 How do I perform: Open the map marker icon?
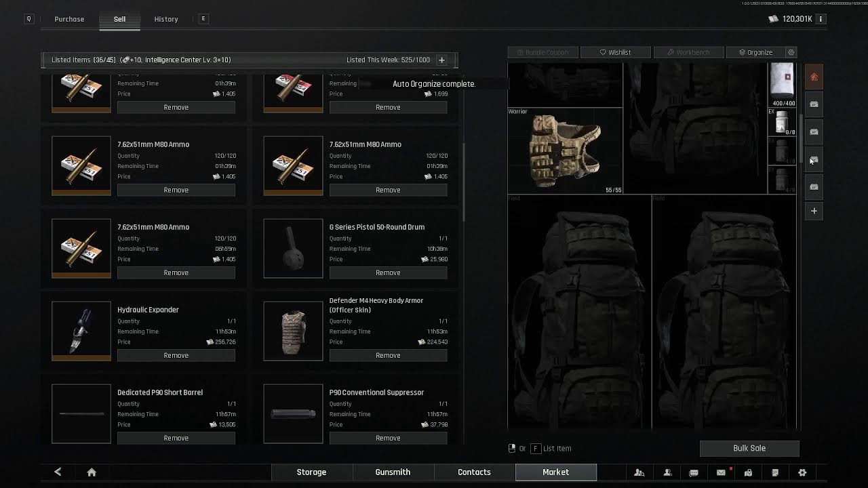click(748, 472)
